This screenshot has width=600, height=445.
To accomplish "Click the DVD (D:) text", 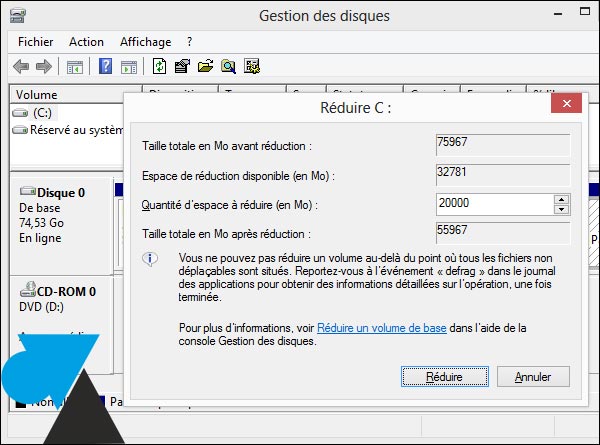I will 41,307.
